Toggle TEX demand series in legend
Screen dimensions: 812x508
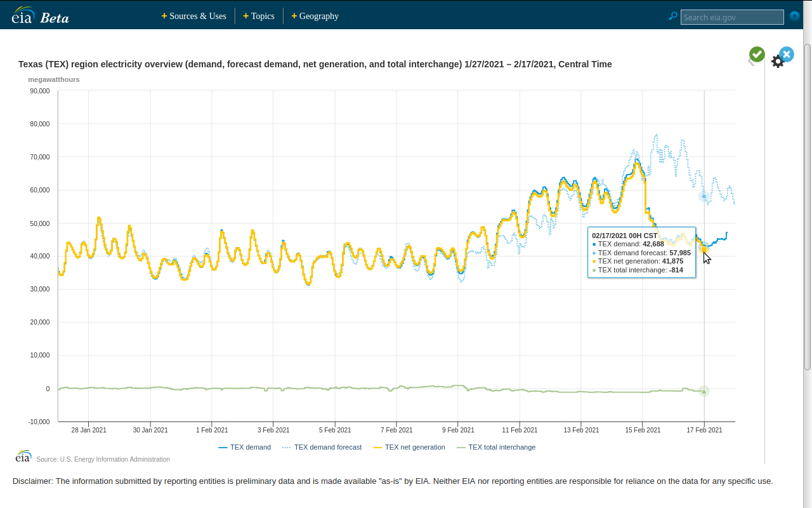click(x=244, y=447)
